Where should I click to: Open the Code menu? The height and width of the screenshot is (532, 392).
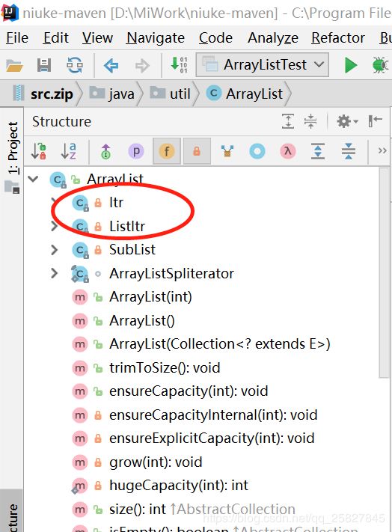coord(215,37)
